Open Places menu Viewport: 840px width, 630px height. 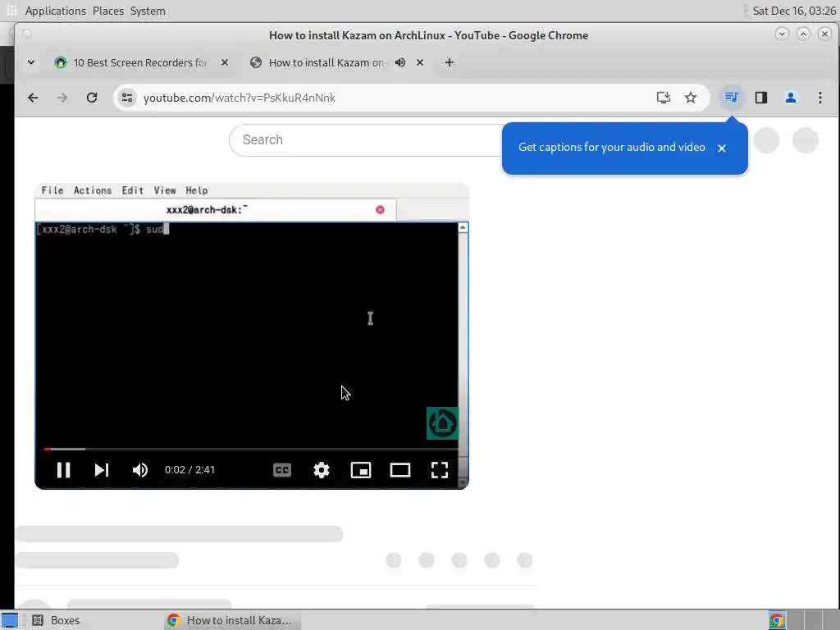(x=107, y=11)
